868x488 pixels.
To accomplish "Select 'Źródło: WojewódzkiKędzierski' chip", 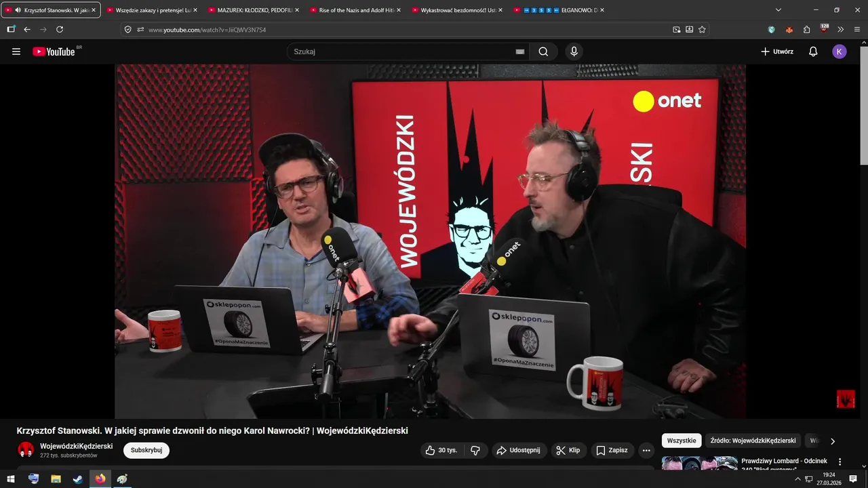I will click(x=753, y=441).
